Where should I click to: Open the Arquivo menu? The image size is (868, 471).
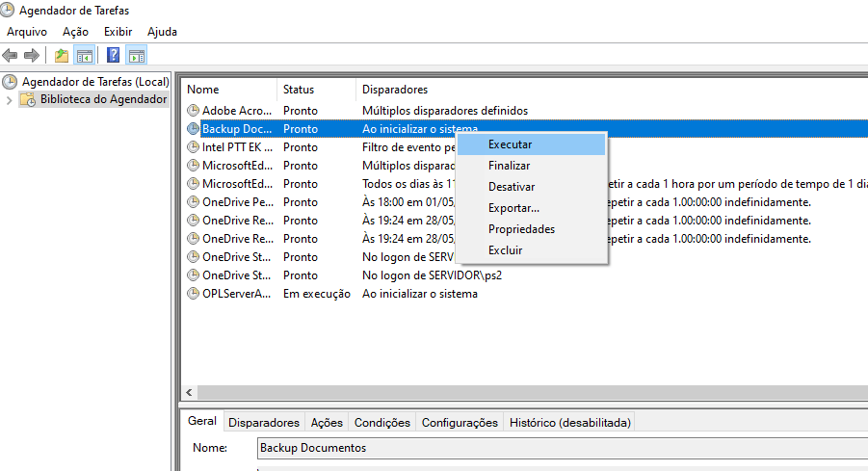coord(27,32)
